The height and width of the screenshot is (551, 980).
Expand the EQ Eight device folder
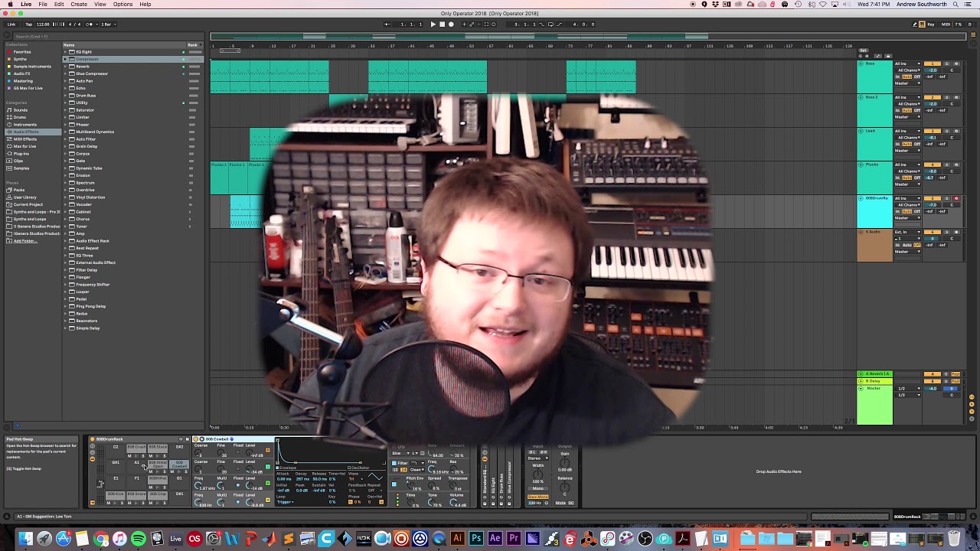pos(67,52)
